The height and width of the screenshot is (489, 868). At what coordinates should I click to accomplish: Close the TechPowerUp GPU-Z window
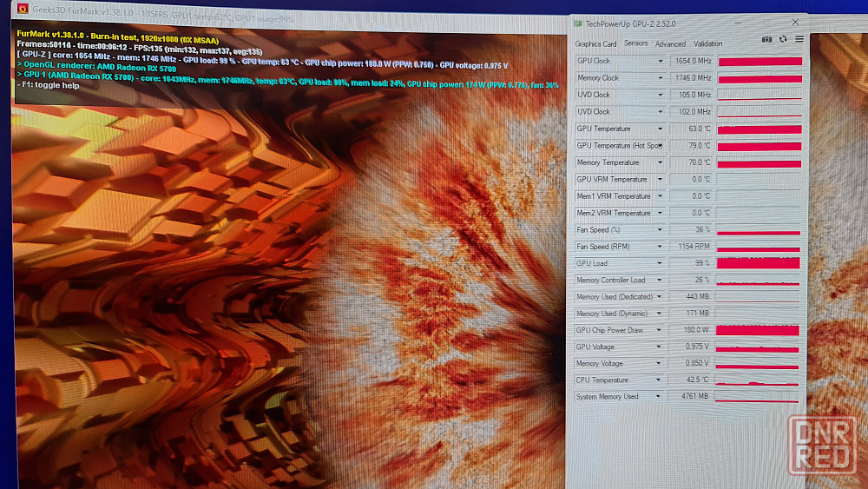click(x=796, y=23)
